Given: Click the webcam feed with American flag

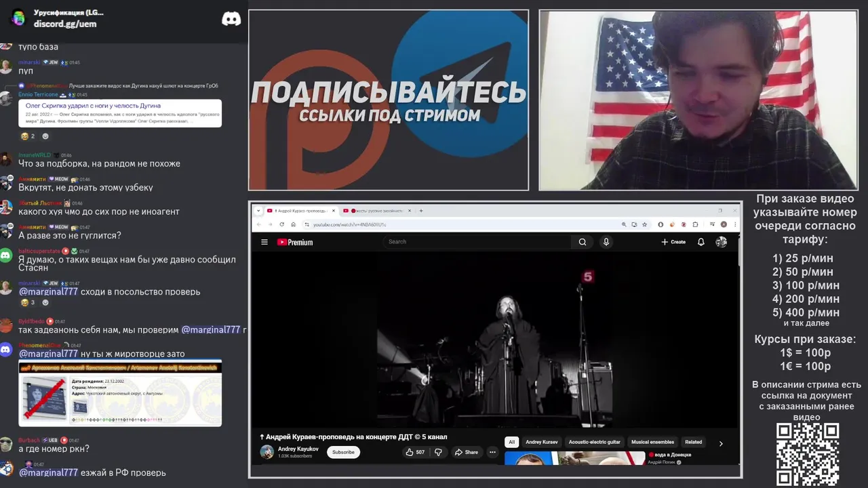Looking at the screenshot, I should [698, 100].
